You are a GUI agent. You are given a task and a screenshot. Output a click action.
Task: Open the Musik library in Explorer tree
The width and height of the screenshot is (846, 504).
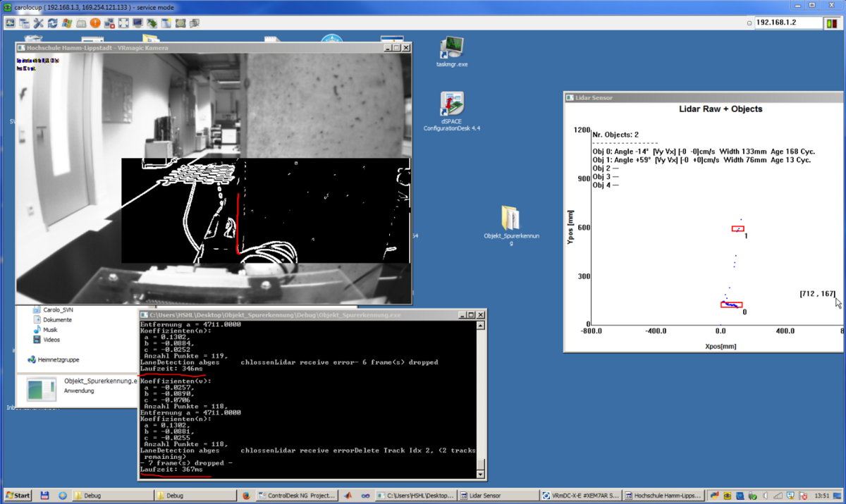50,329
